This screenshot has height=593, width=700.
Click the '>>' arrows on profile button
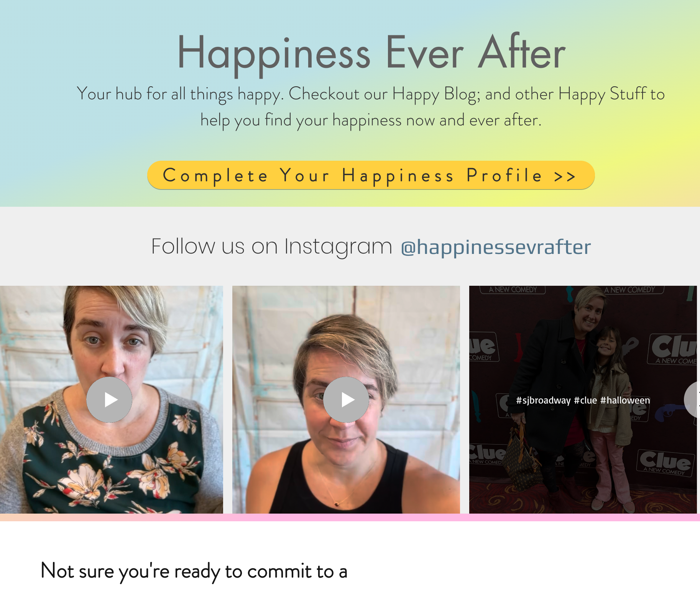coord(565,176)
